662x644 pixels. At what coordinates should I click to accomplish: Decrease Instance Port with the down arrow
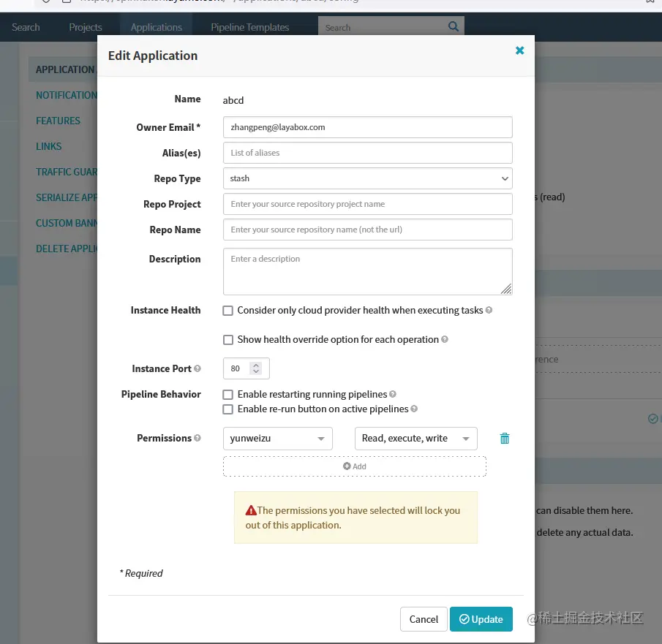[256, 371]
